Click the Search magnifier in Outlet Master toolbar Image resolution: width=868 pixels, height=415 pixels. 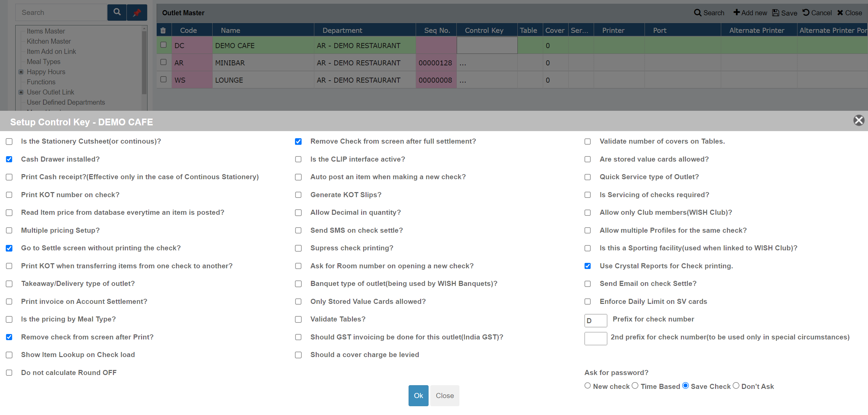point(697,13)
